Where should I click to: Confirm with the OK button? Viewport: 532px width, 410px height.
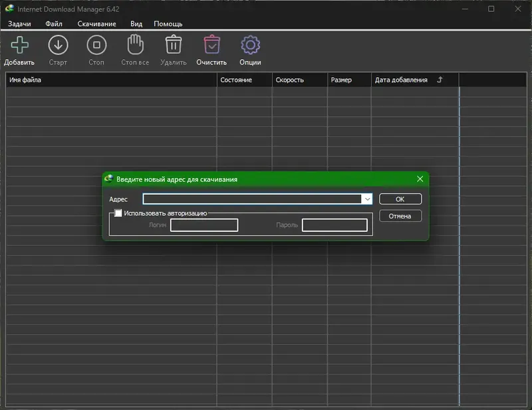pos(400,199)
